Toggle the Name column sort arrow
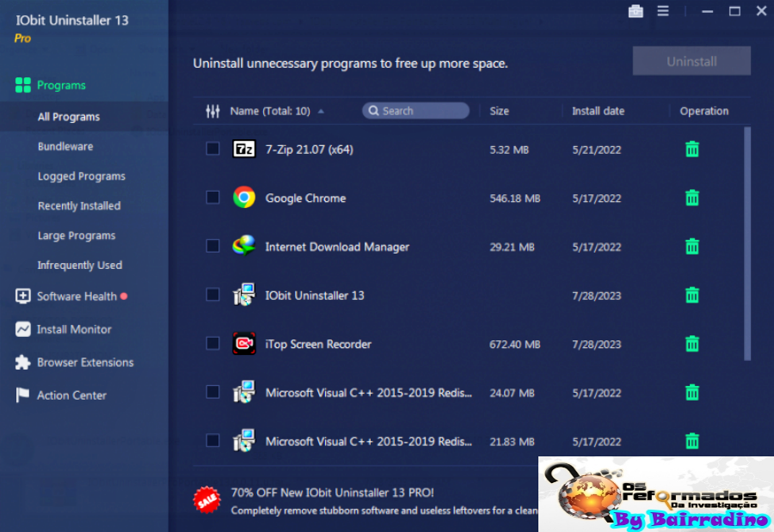Screen dimensions: 774x532 321,112
